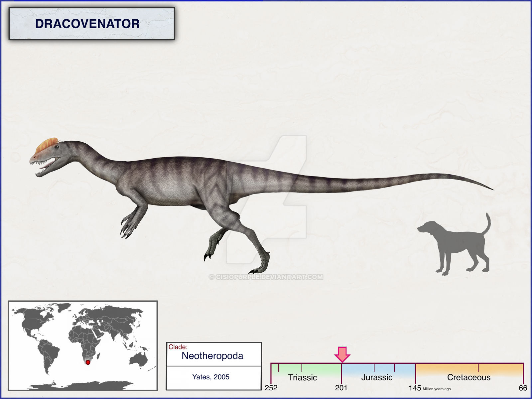Viewport: 532px width, 399px height.
Task: Click the 252 timeline value
Action: (271, 388)
